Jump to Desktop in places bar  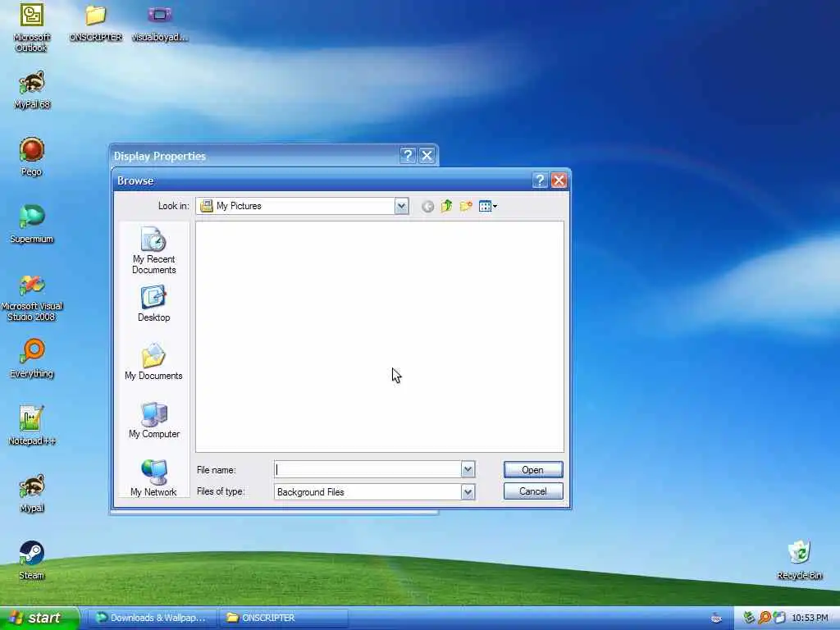pyautogui.click(x=153, y=304)
